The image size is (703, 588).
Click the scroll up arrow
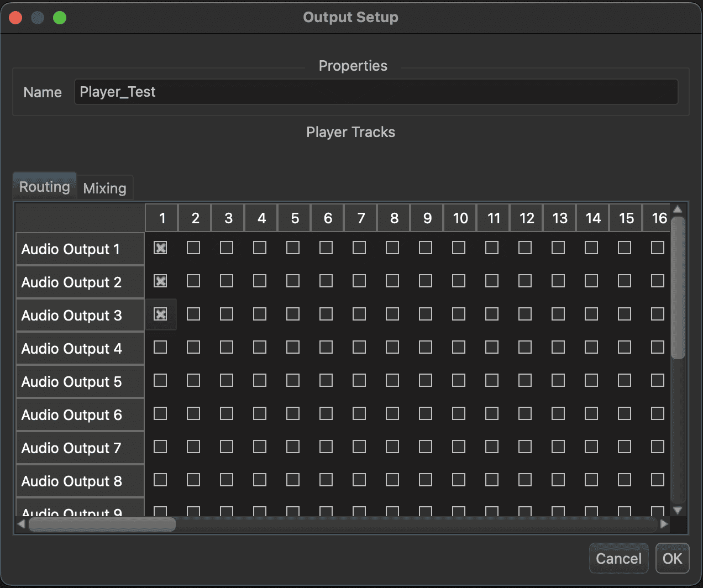[x=678, y=209]
